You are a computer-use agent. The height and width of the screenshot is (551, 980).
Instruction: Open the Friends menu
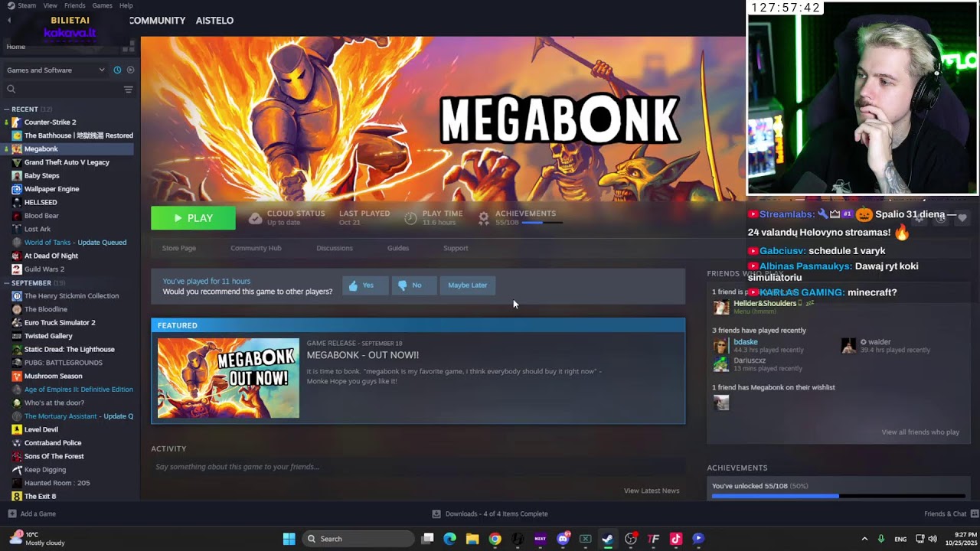pos(75,5)
